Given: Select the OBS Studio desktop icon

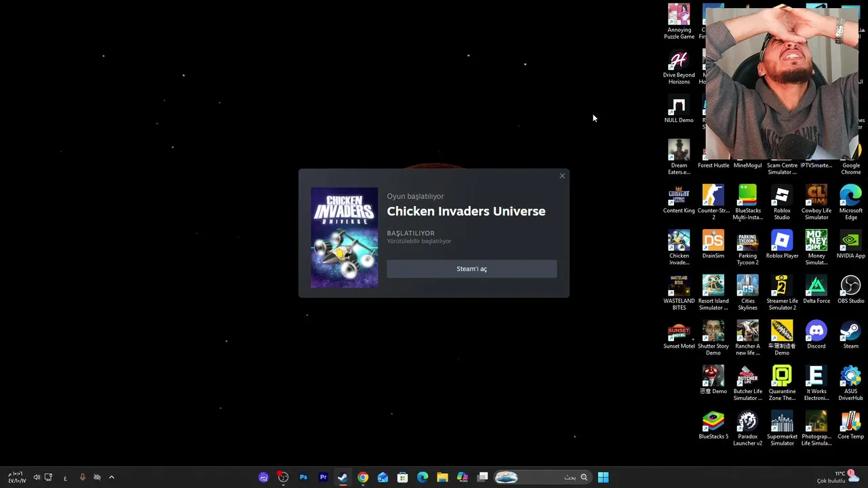Looking at the screenshot, I should (850, 290).
